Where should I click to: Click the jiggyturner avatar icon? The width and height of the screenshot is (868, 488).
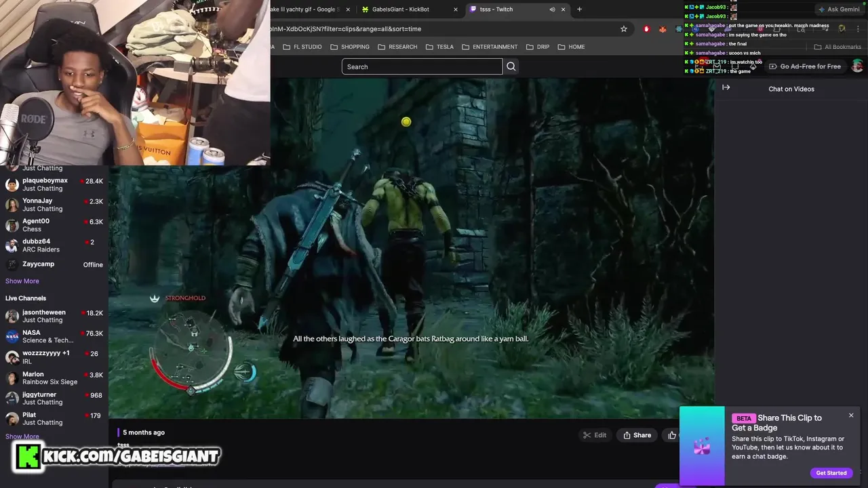click(12, 399)
